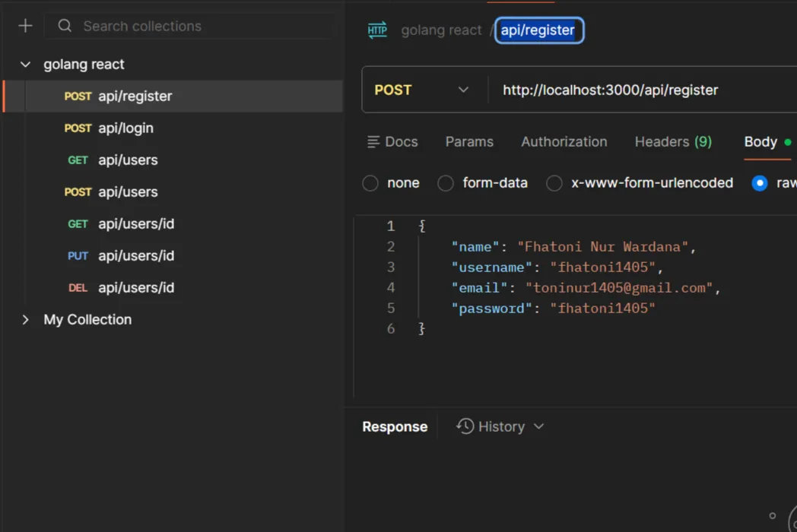Open the POST api/users request
The width and height of the screenshot is (797, 532).
click(x=173, y=192)
